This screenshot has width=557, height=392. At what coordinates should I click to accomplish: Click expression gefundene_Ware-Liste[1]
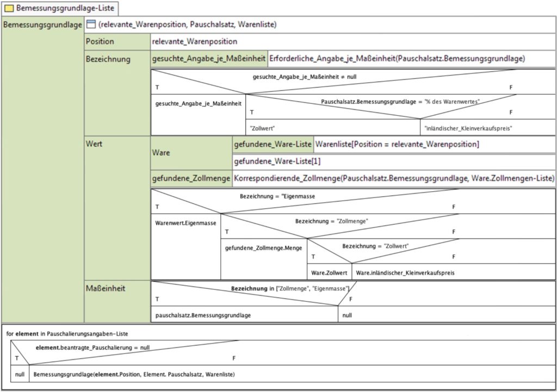pyautogui.click(x=277, y=161)
